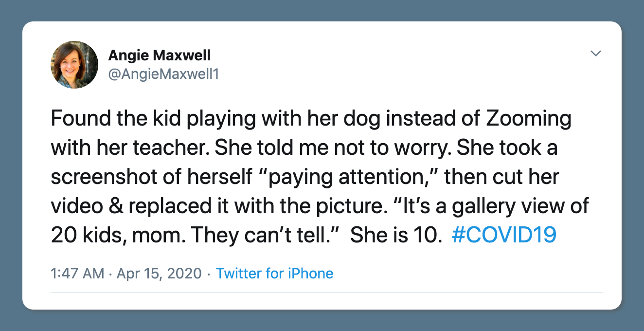The height and width of the screenshot is (331, 644).
Task: Click the phrase 'then cut her'
Action: [502, 177]
